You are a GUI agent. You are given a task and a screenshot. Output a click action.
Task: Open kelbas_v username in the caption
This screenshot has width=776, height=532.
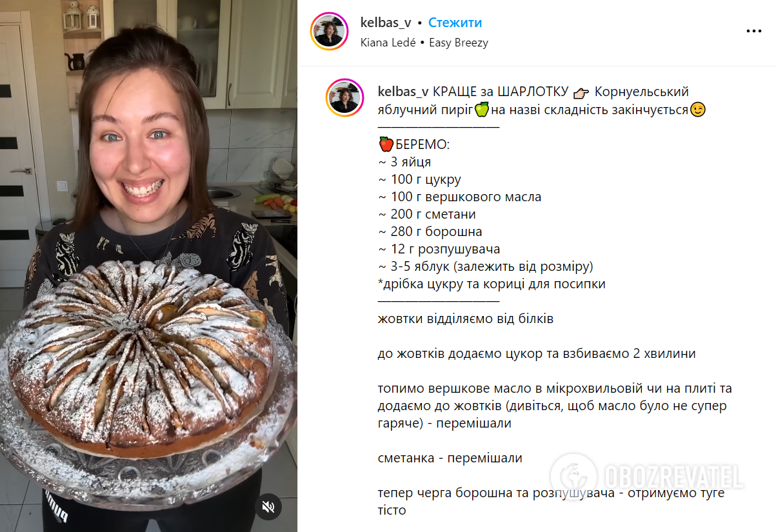(x=403, y=92)
